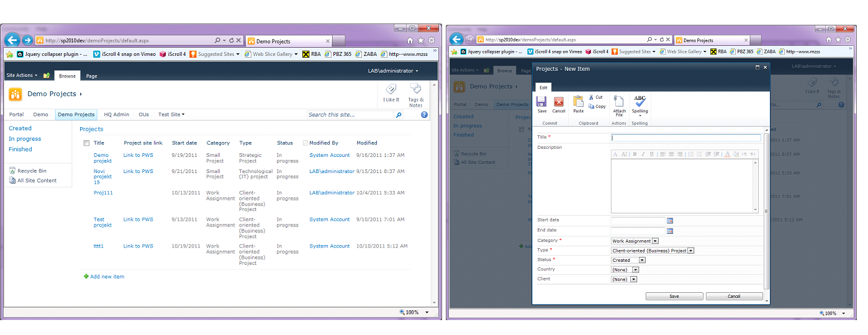Click the blue help question mark icon
The image size is (868, 335).
[424, 115]
